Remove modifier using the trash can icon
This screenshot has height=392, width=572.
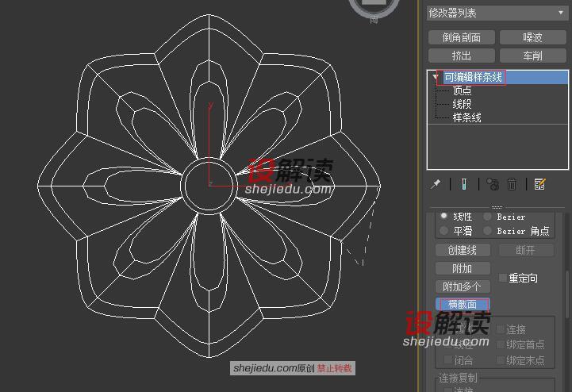click(x=512, y=184)
